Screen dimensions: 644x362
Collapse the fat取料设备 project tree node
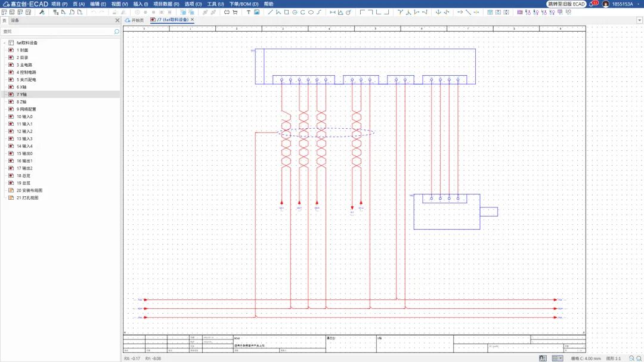pyautogui.click(x=4, y=43)
